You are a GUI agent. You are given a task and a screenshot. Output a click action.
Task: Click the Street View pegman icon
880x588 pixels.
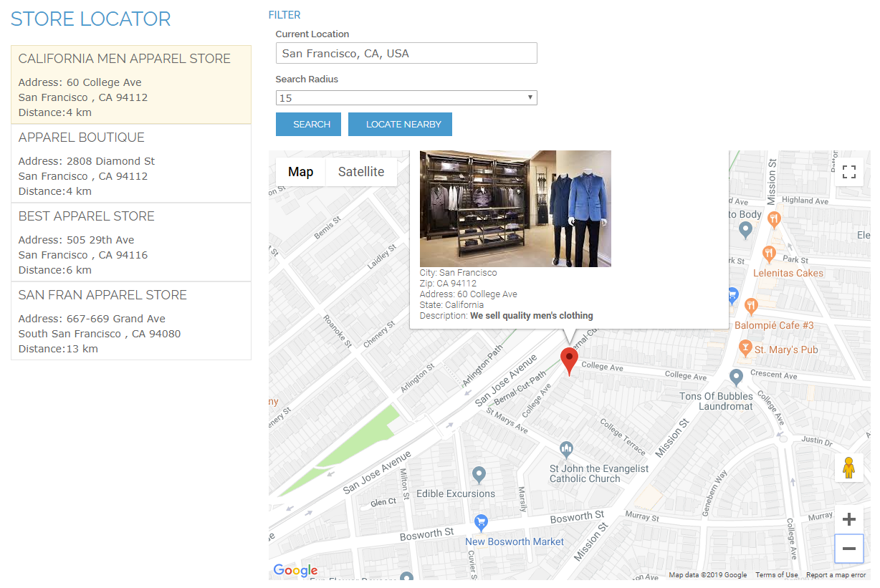(x=849, y=468)
